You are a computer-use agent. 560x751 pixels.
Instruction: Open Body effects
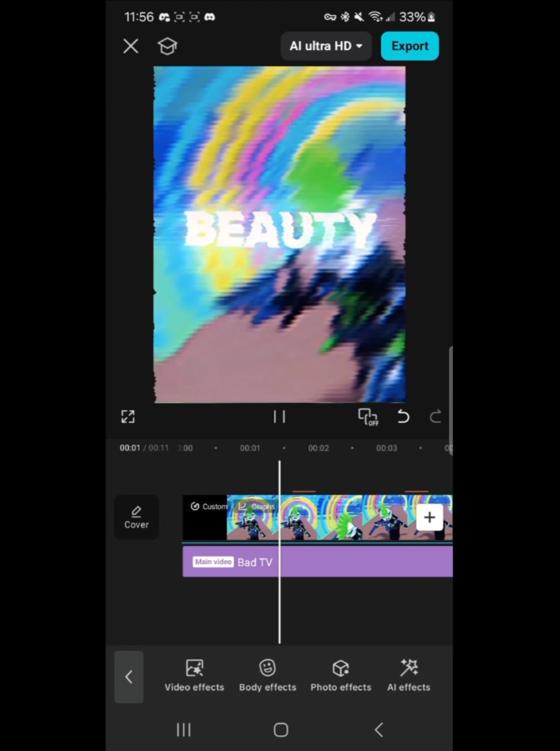267,676
